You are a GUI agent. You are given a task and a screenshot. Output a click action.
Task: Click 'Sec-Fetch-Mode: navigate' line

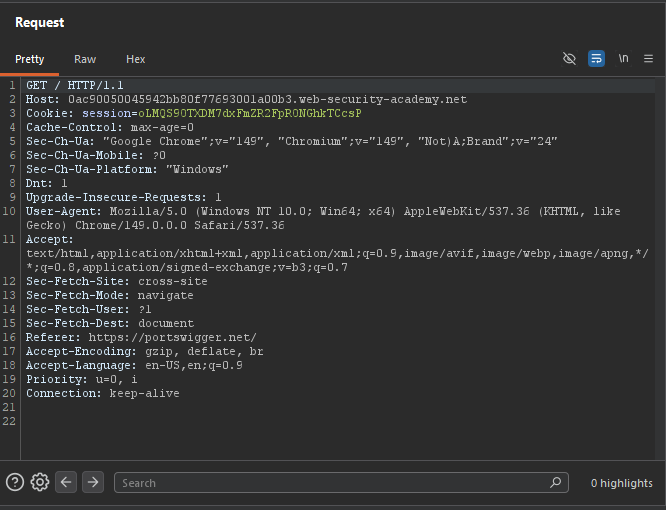tap(110, 296)
